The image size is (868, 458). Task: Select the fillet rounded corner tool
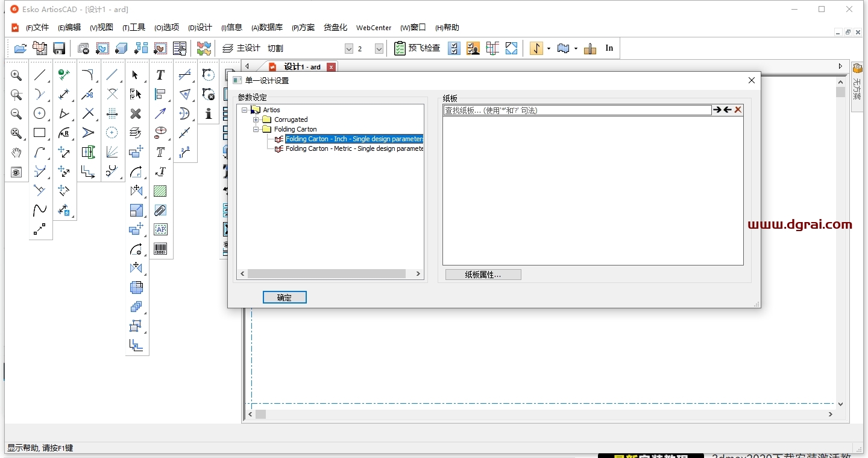88,75
